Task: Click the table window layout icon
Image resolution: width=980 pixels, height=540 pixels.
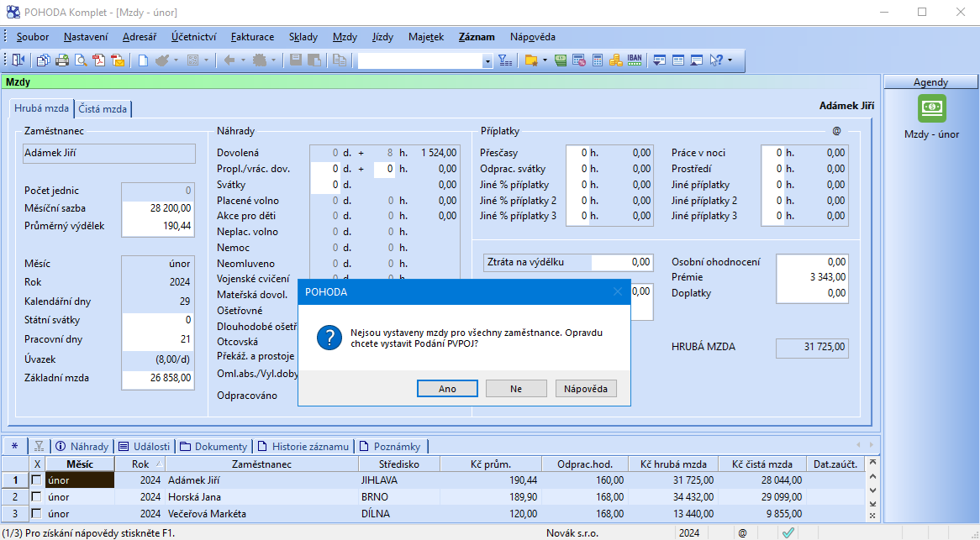Action: pyautogui.click(x=678, y=60)
